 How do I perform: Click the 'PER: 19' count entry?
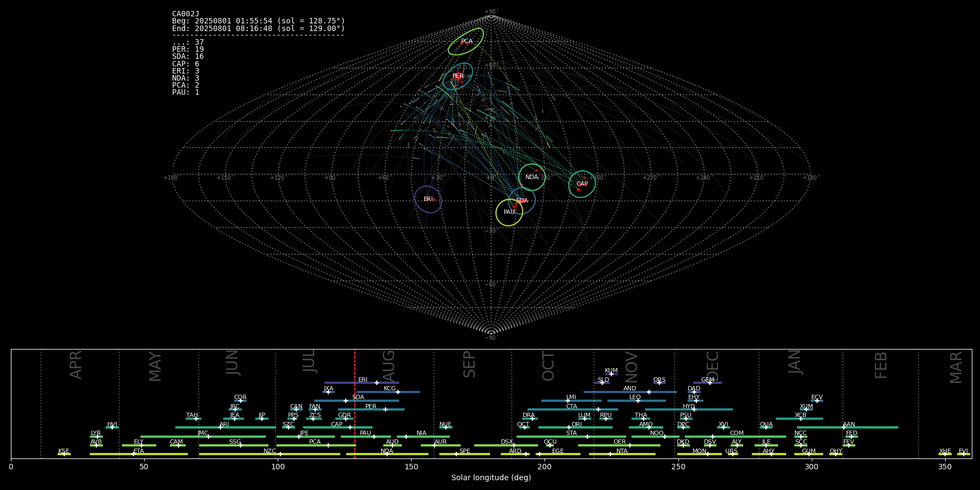pos(188,50)
